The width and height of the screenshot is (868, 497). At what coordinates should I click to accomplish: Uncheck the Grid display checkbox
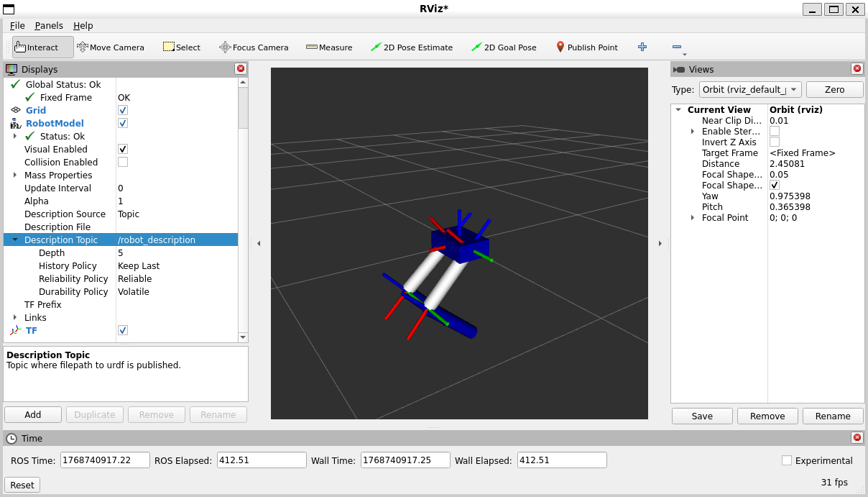123,110
